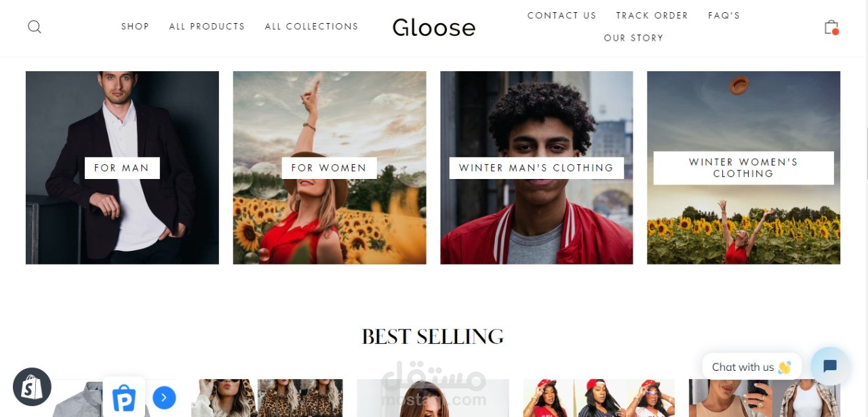Click the blue next arrow on carousel
Viewport: 868px width, 417px height.
(164, 397)
